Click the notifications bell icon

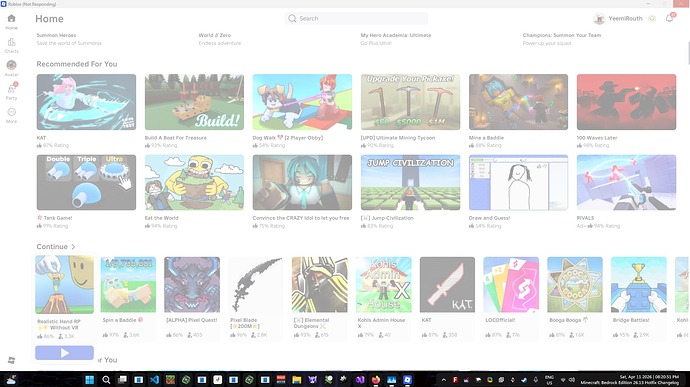click(x=669, y=18)
